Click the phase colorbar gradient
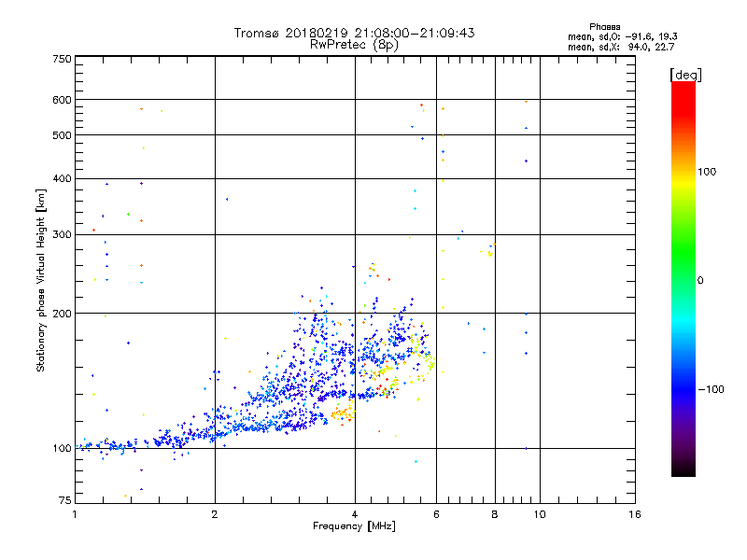This screenshot has height=560, width=747. [684, 278]
